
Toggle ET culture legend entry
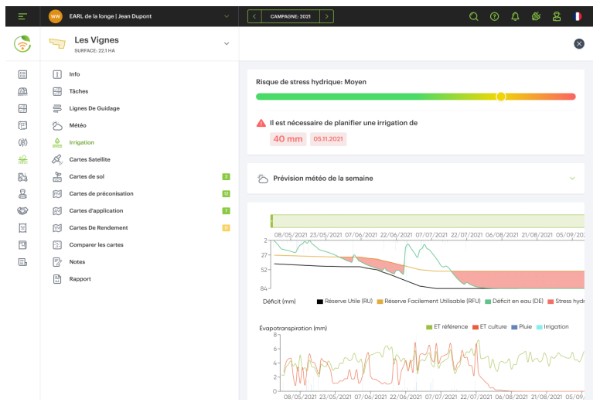pyautogui.click(x=490, y=327)
